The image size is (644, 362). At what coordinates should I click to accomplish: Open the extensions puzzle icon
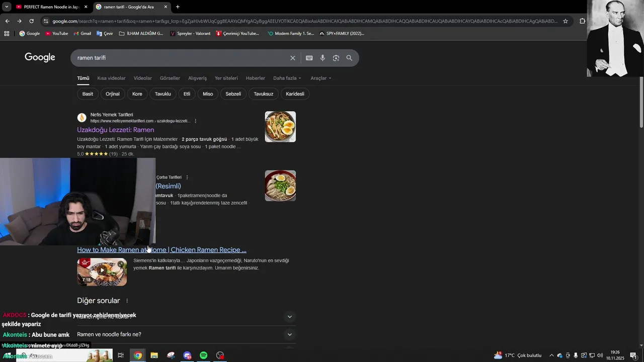click(x=582, y=21)
